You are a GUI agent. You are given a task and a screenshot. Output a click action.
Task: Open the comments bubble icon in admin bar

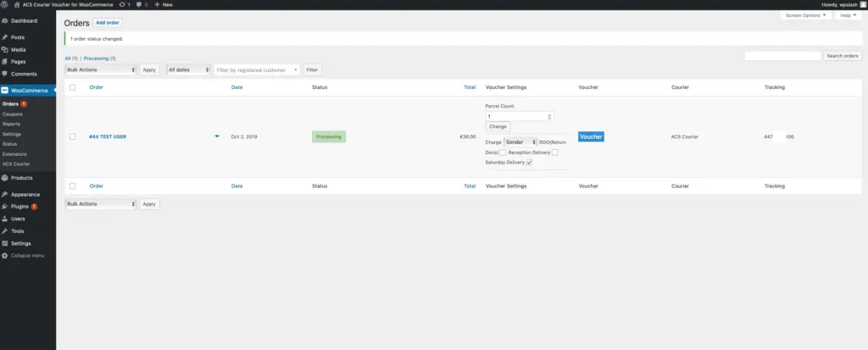click(x=139, y=4)
